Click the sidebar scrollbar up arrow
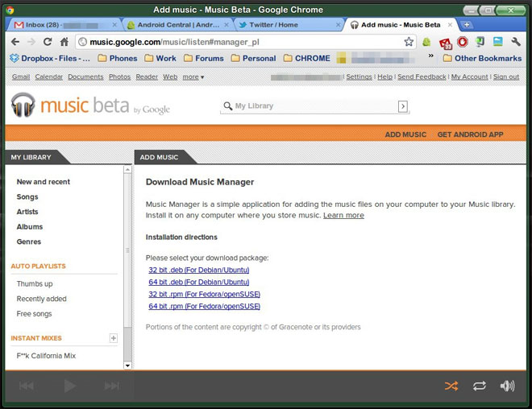The width and height of the screenshot is (532, 409). (x=127, y=169)
